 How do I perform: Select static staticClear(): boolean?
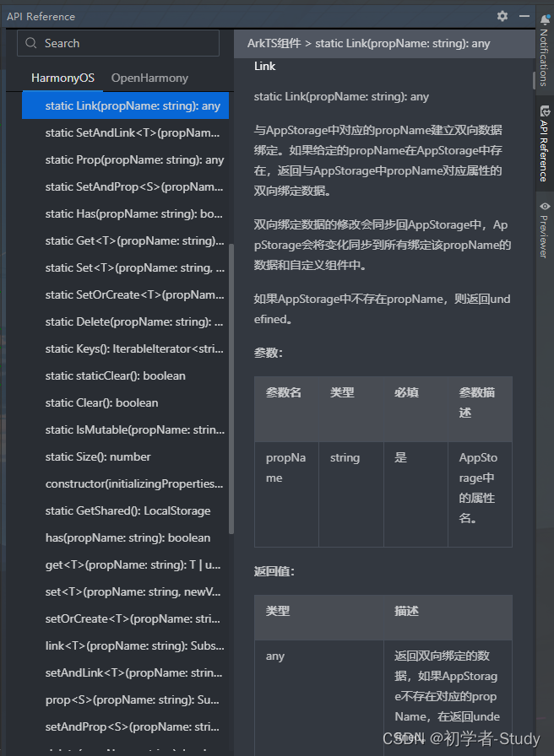[x=126, y=375]
